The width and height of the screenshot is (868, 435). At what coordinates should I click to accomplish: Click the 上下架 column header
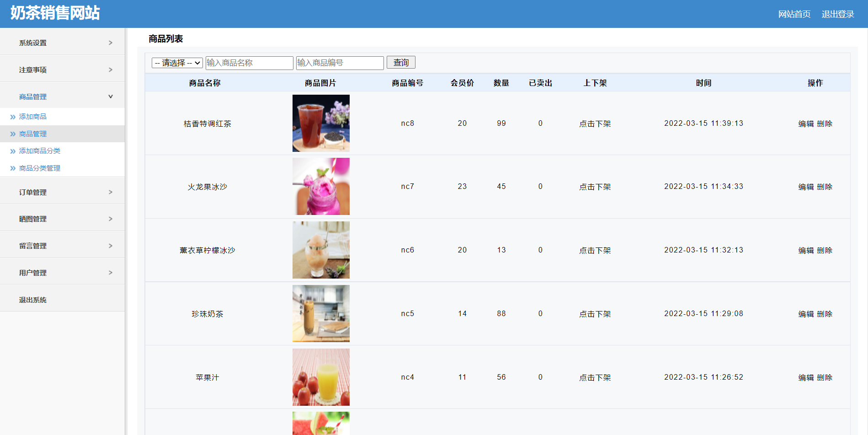coord(595,83)
